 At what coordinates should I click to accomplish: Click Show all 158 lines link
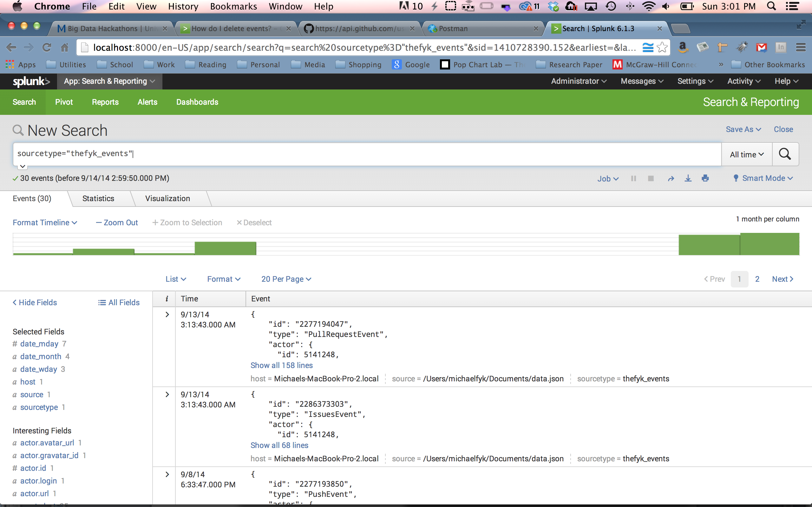coord(281,365)
